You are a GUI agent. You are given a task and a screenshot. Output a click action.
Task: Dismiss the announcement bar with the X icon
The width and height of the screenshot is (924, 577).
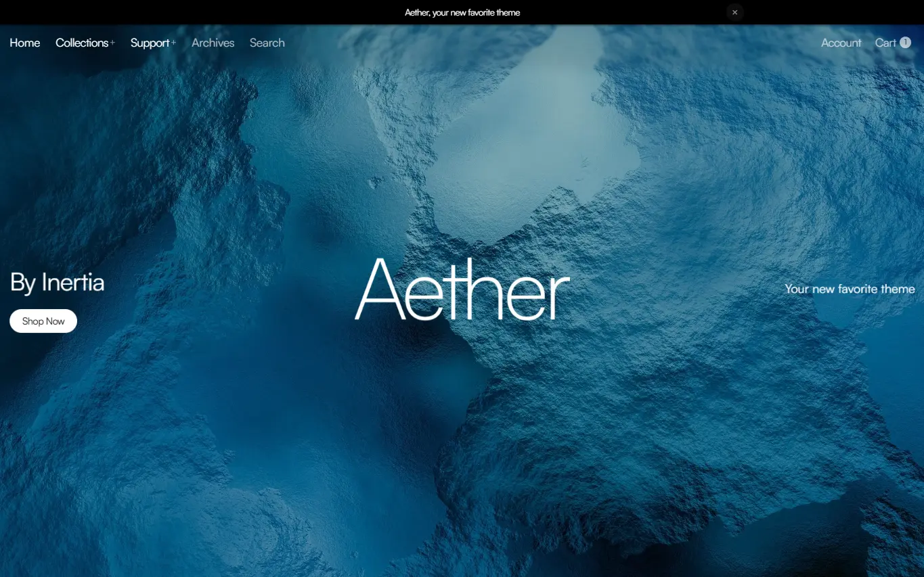point(734,12)
